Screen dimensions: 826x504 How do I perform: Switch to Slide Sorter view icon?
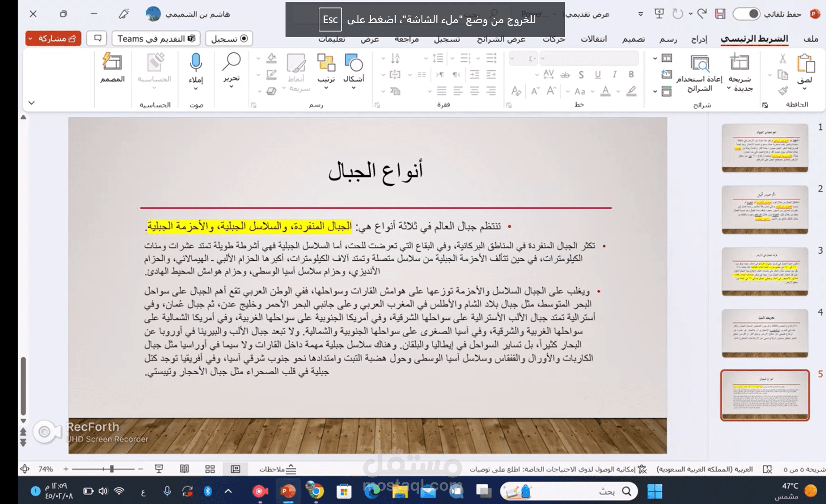[210, 469]
